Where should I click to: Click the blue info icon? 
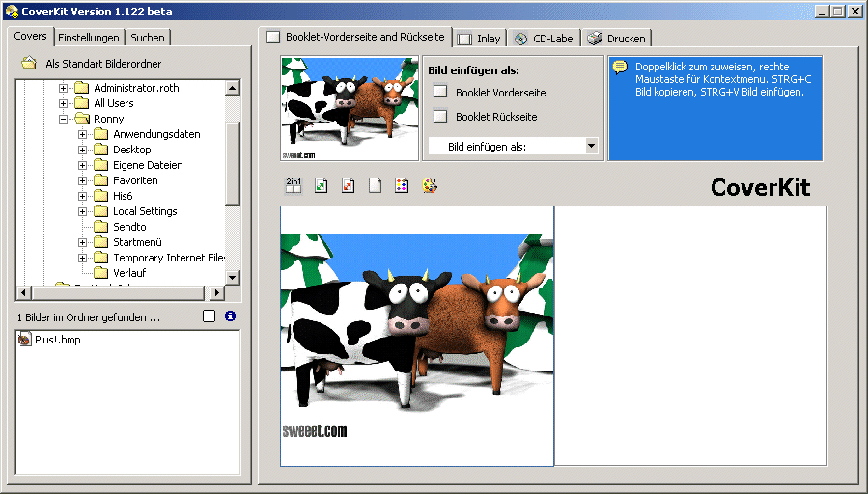230,316
